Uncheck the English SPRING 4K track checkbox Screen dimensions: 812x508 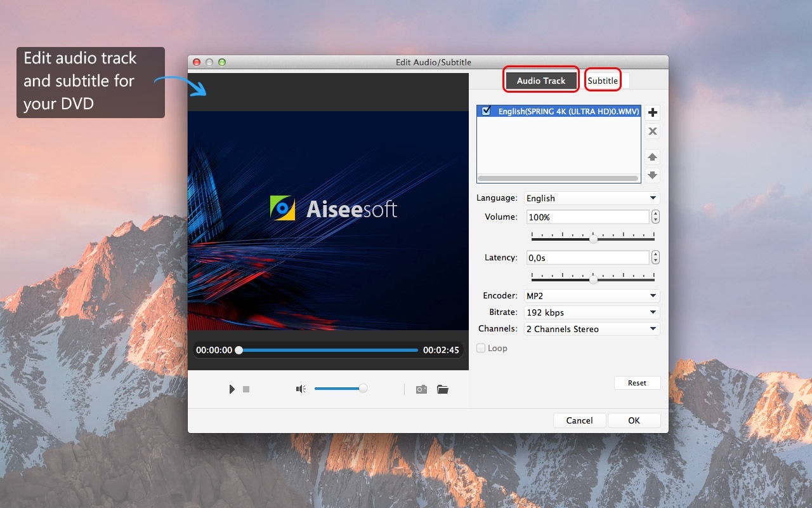(487, 111)
